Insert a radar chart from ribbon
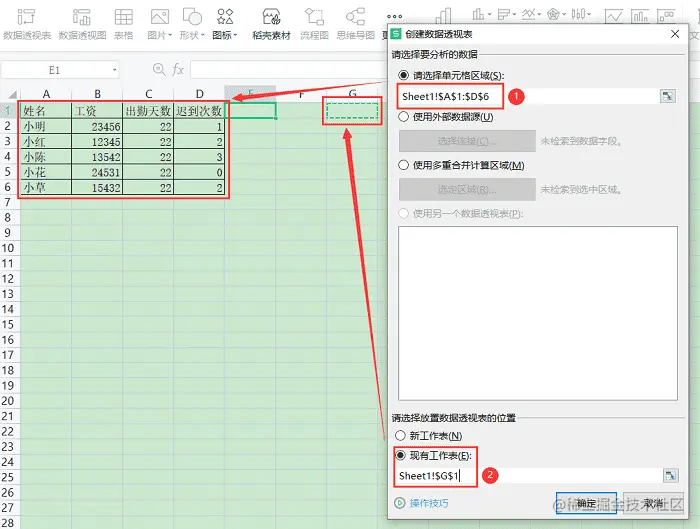 coord(553,14)
